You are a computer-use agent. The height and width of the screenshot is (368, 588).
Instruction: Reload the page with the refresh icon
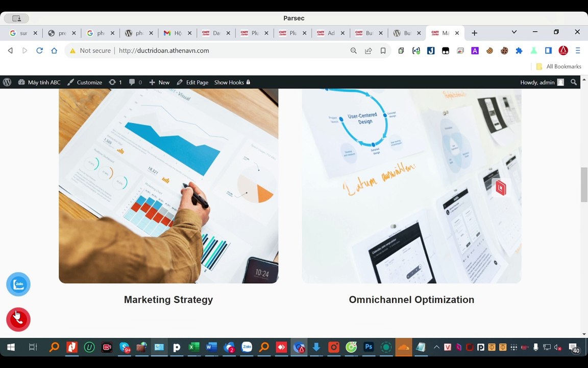pyautogui.click(x=39, y=50)
